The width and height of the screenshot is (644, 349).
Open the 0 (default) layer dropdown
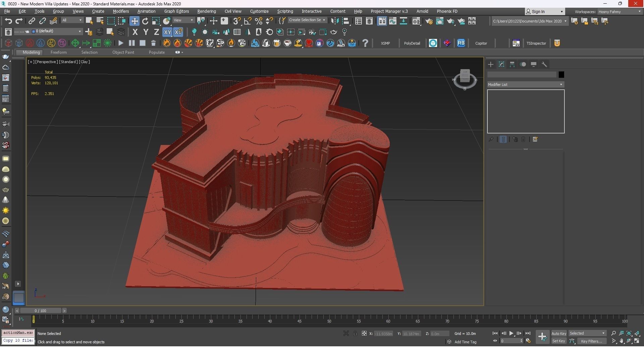pos(57,31)
